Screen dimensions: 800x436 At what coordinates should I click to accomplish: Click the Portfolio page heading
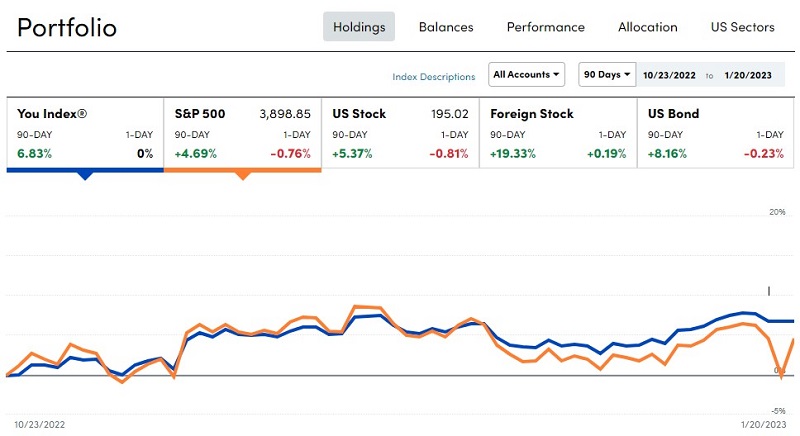pos(67,27)
